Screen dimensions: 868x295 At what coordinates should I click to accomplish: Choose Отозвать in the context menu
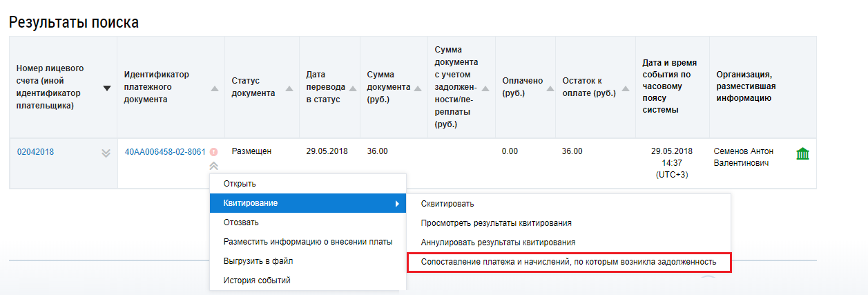[241, 222]
